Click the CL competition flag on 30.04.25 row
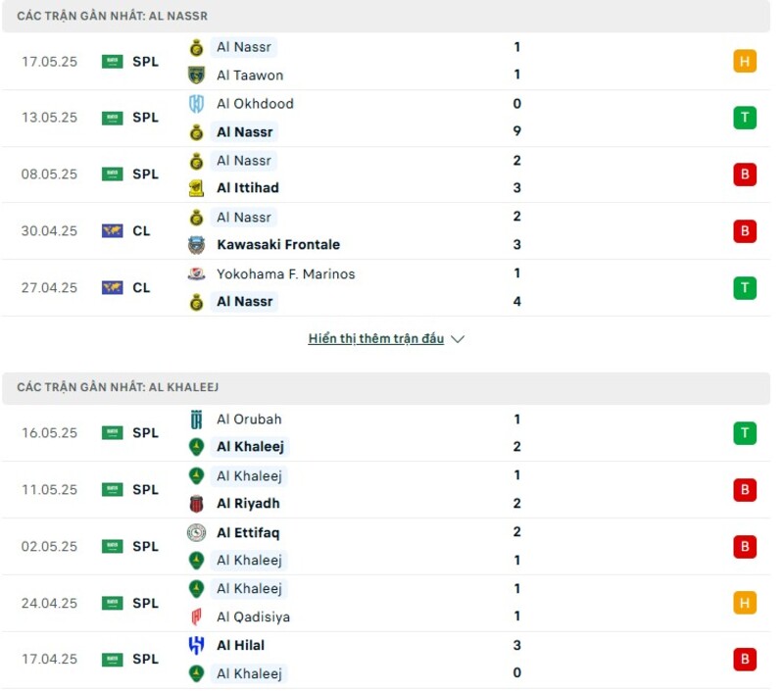784x691 pixels. 113,231
